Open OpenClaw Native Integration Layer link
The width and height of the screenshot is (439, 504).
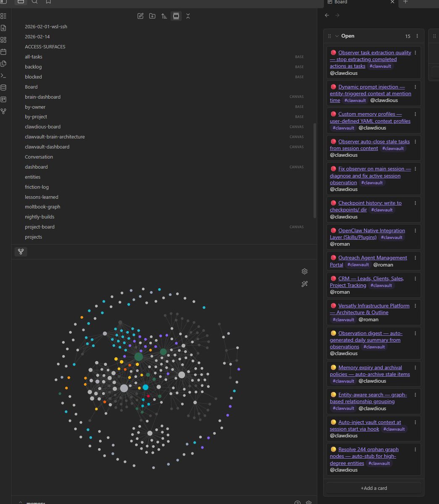coord(368,234)
